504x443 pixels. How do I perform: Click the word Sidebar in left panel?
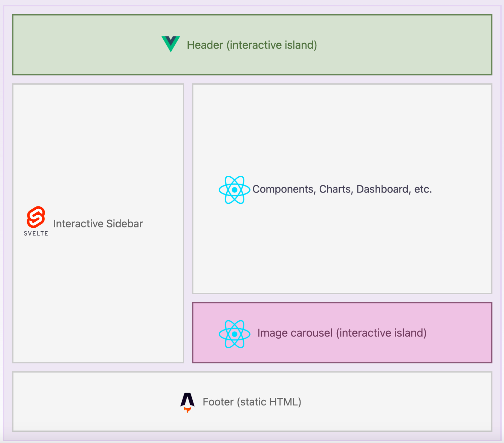click(124, 224)
